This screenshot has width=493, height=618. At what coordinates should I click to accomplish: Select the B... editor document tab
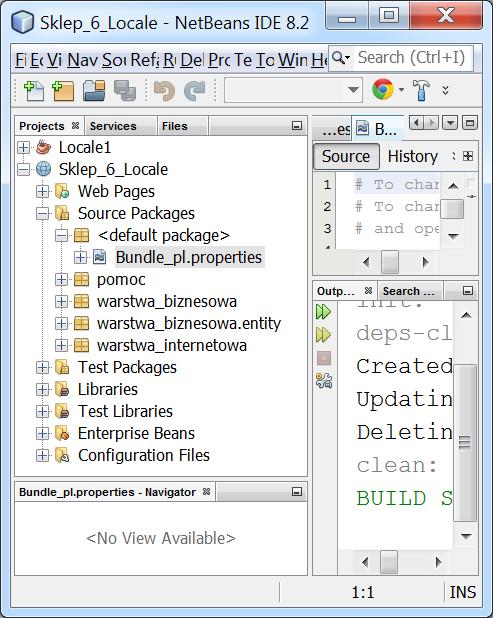[x=378, y=128]
